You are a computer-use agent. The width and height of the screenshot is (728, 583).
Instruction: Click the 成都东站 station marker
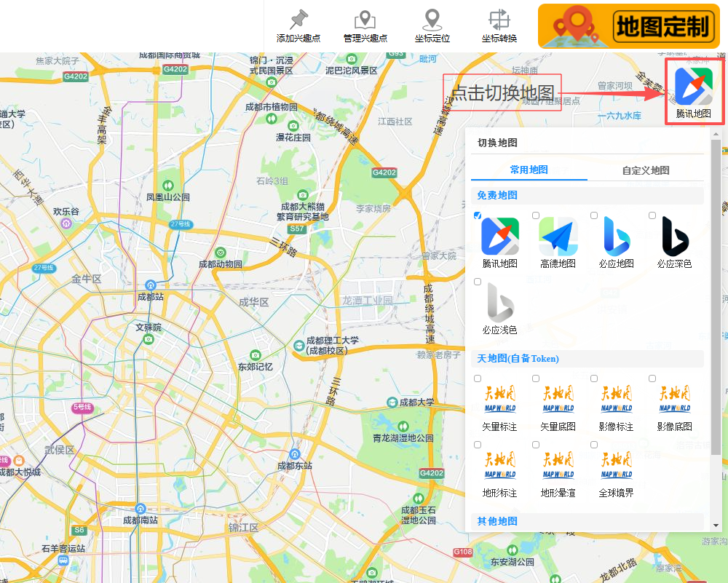click(295, 454)
